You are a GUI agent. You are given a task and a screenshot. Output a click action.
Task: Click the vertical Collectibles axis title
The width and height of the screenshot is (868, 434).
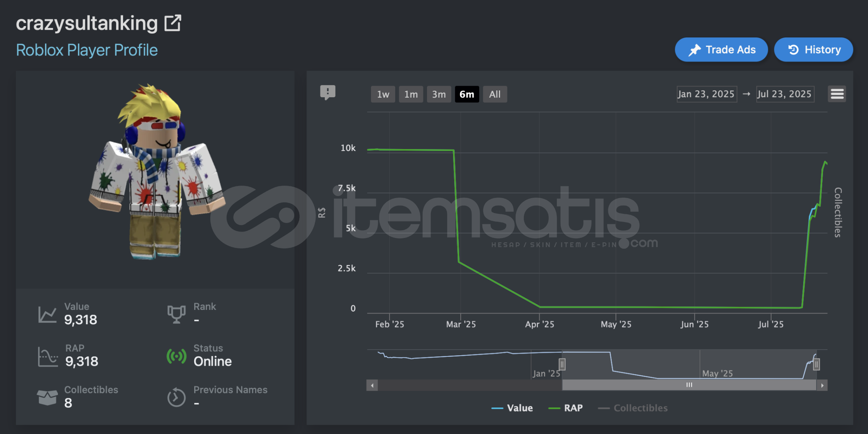838,212
